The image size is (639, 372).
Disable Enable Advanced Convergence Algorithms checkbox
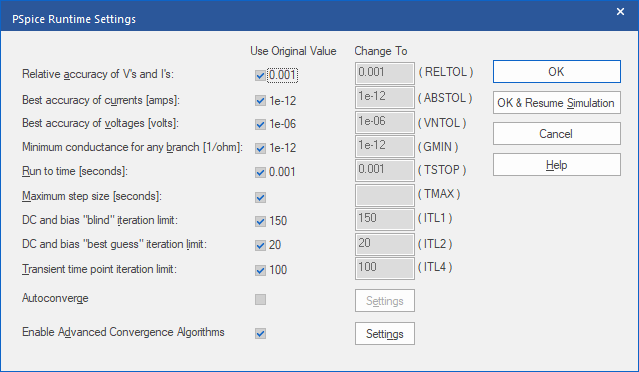pos(260,334)
